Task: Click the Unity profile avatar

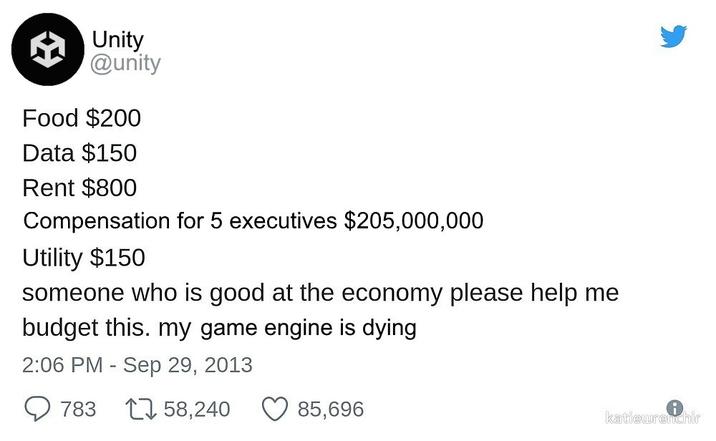Action: coord(46,49)
